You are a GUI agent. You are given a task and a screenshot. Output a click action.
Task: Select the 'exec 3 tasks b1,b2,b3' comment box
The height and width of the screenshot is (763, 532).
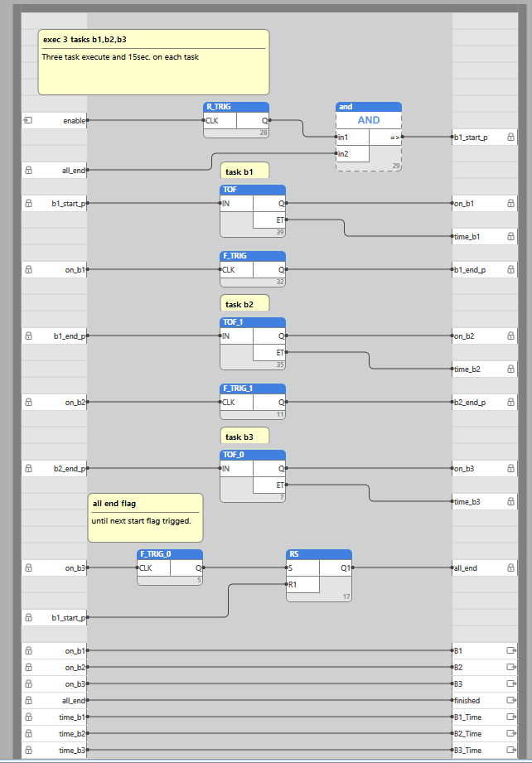pos(153,62)
